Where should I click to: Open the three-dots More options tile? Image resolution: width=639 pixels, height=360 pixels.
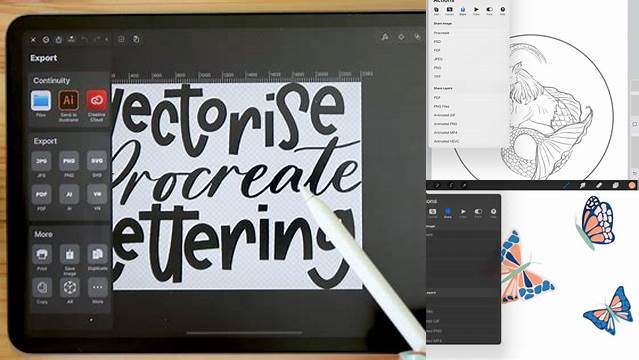pos(97,288)
